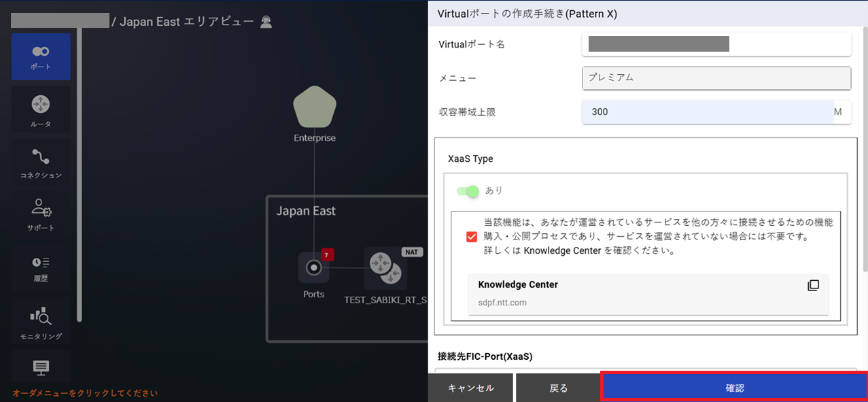Click the highlighted 確認 button
Image resolution: width=868 pixels, height=402 pixels.
coord(735,387)
